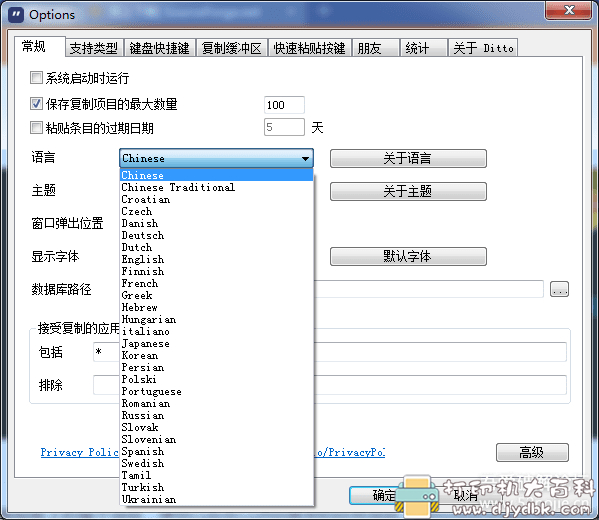Open the 快速粘贴按键 tab

pyautogui.click(x=309, y=48)
